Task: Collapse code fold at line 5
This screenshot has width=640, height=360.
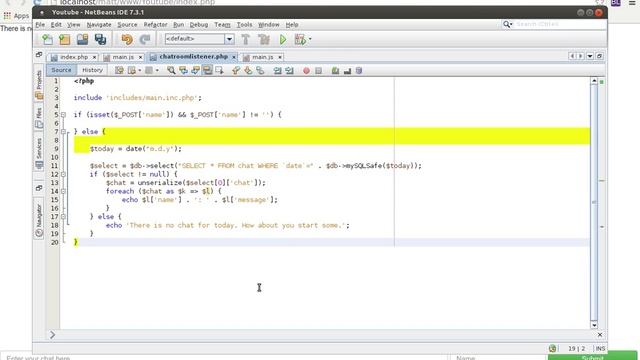Action: coord(63,115)
